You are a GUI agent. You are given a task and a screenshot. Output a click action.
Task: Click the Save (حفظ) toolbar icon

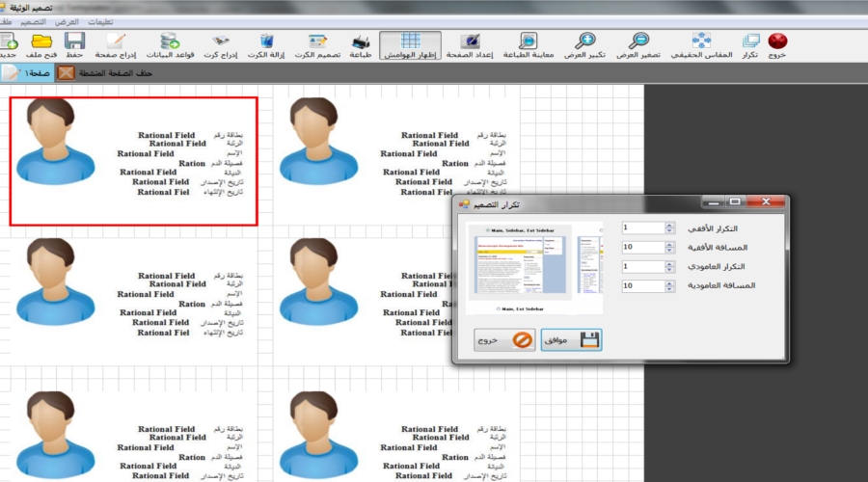click(x=74, y=40)
